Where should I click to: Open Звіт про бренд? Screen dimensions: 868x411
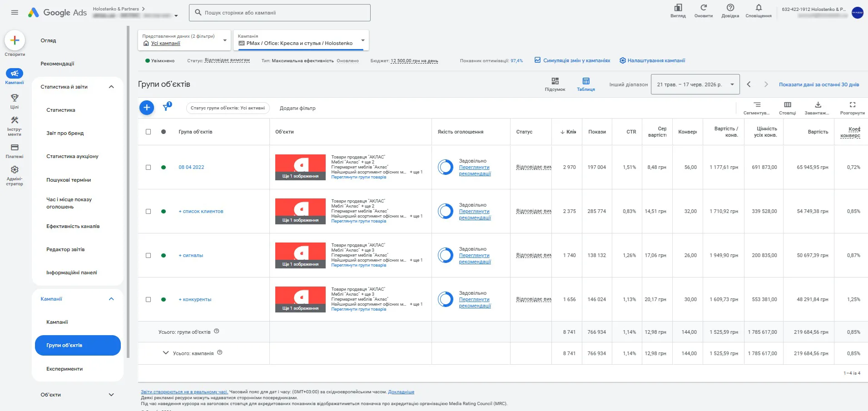(x=65, y=133)
